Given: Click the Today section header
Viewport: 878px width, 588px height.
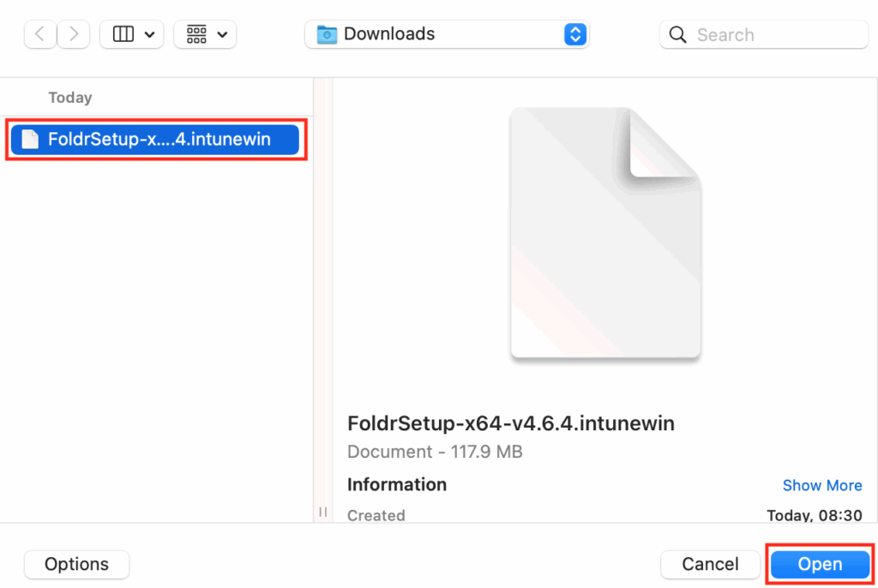Looking at the screenshot, I should 70,97.
